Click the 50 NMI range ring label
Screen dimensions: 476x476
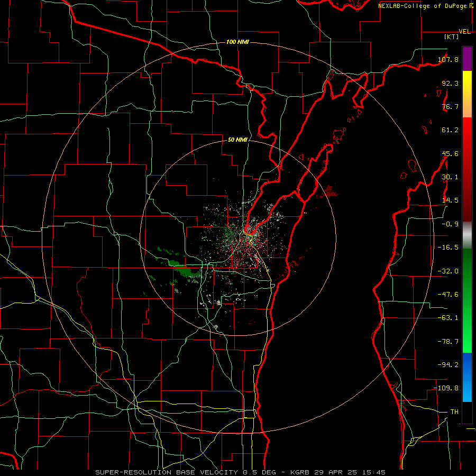(237, 140)
